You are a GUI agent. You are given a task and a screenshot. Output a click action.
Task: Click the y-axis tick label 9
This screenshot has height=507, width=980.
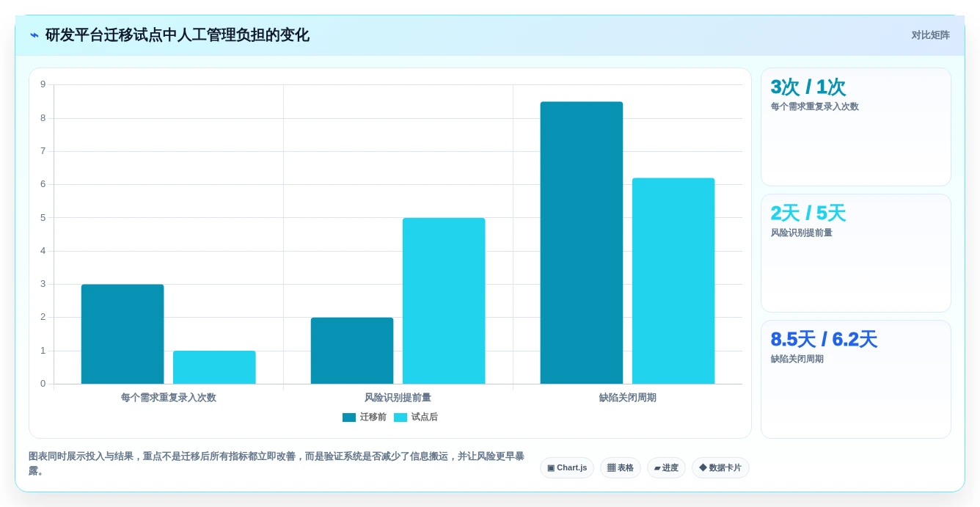click(x=43, y=84)
